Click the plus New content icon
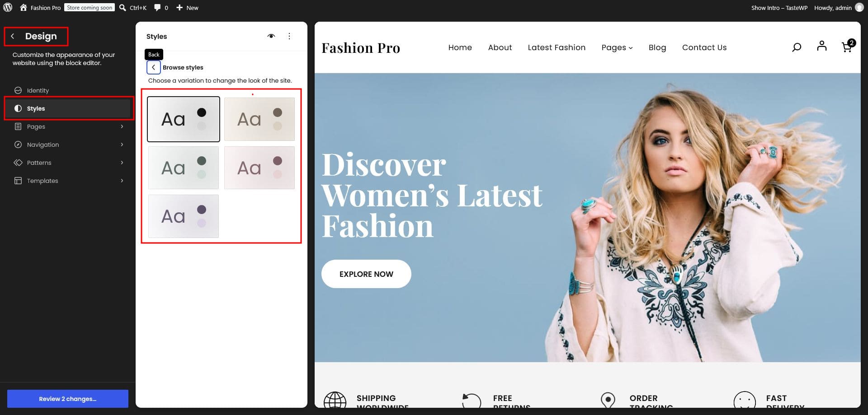The height and width of the screenshot is (415, 868). click(179, 8)
